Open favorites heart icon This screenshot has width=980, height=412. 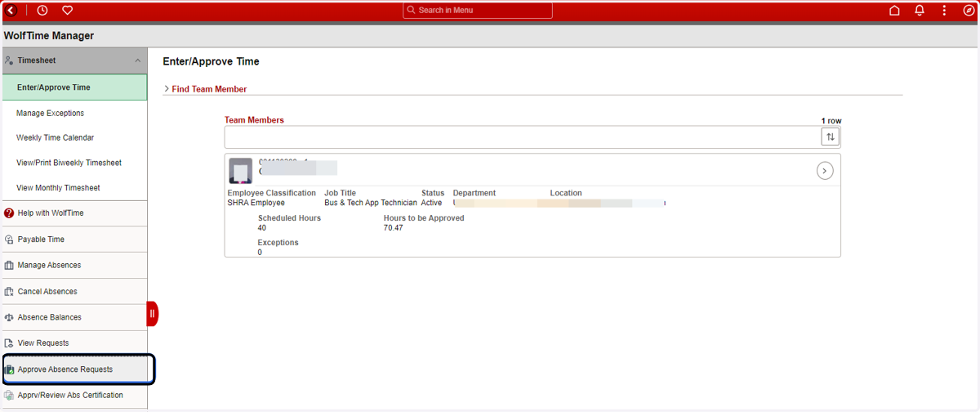click(67, 11)
